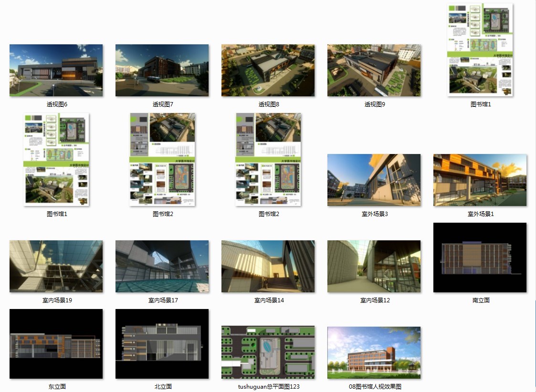Image resolution: width=536 pixels, height=392 pixels.
Task: Select the 室内场景17 interior scene image
Action: pos(162,266)
